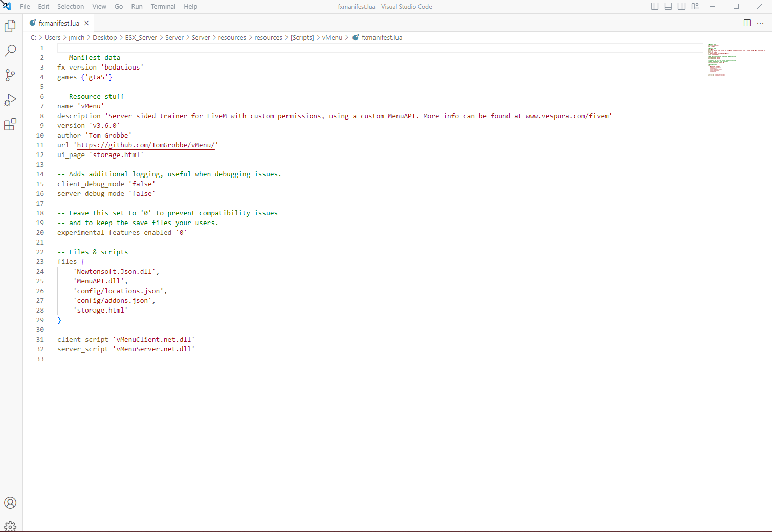772x532 pixels.
Task: Click 'MenuAPI.dll' in files list
Action: tap(98, 281)
